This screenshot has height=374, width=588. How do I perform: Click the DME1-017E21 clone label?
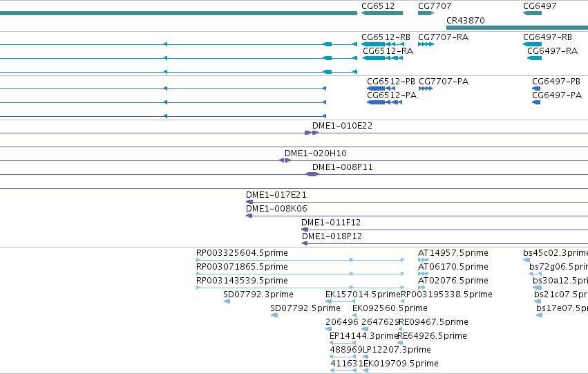click(x=276, y=195)
